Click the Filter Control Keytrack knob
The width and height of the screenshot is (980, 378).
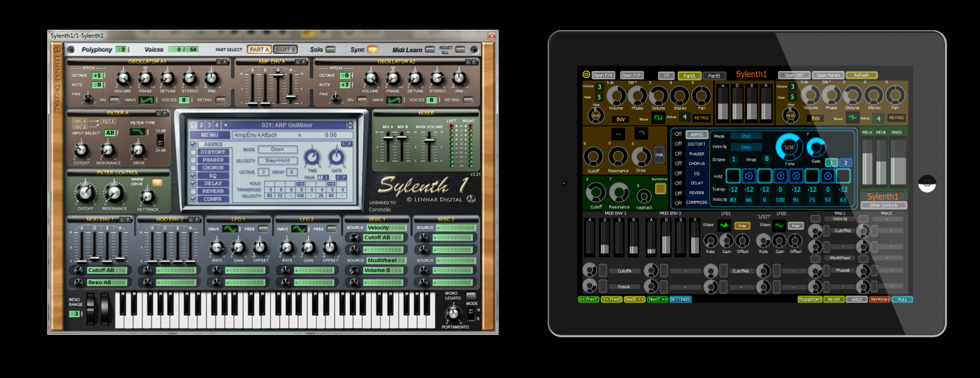pos(148,197)
